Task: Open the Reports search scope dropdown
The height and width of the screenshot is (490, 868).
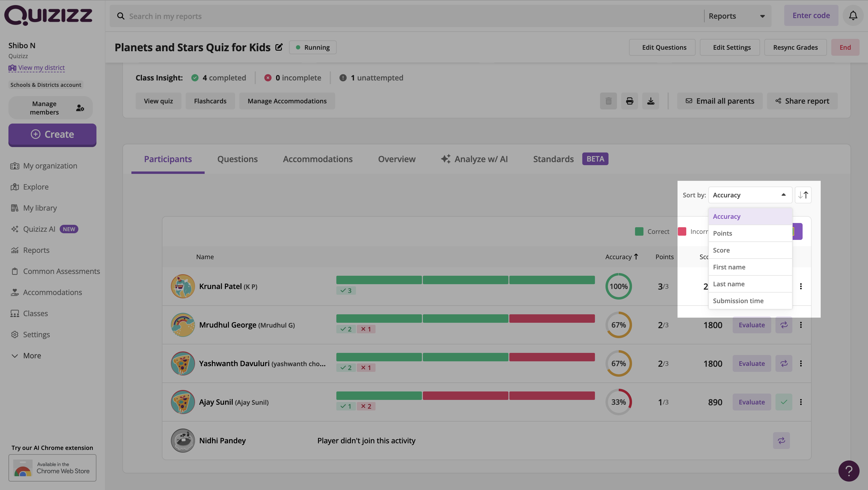Action: click(737, 16)
